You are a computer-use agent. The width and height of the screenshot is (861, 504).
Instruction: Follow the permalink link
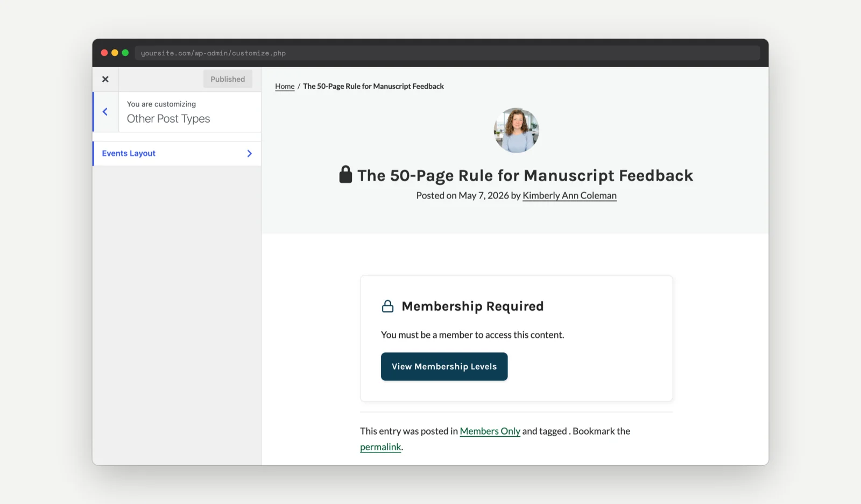tap(380, 446)
